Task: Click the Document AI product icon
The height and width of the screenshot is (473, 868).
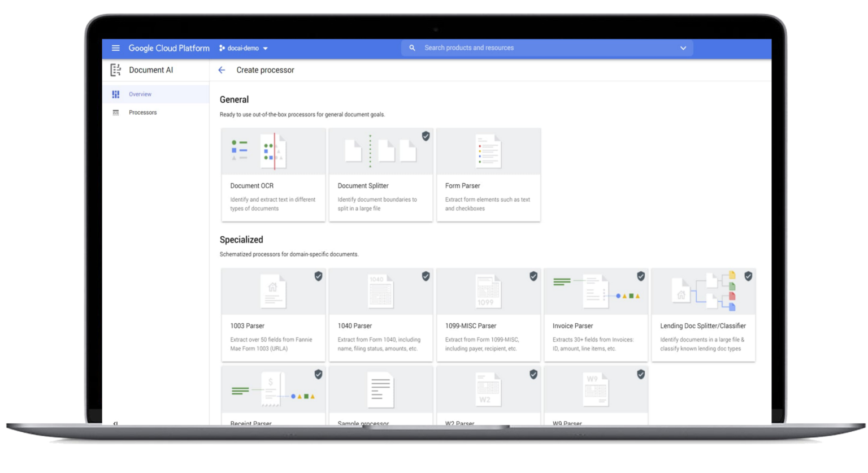Action: coord(115,70)
